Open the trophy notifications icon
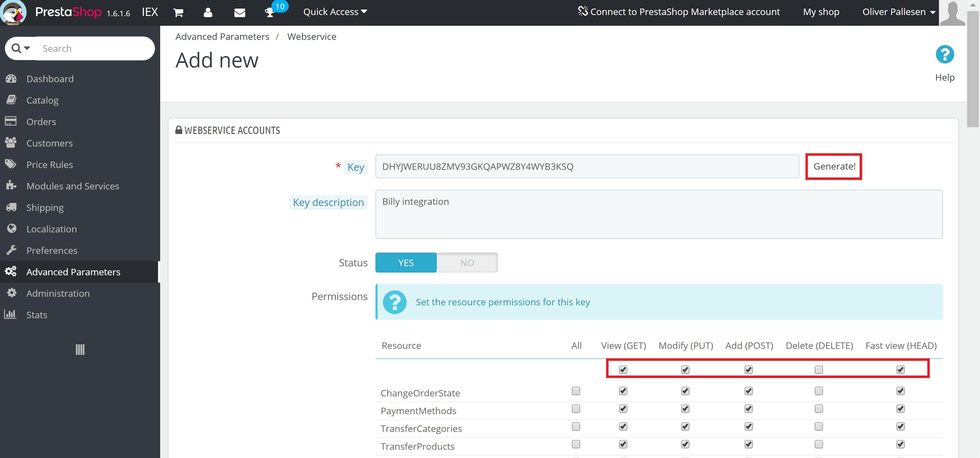The width and height of the screenshot is (980, 458). [x=270, y=13]
